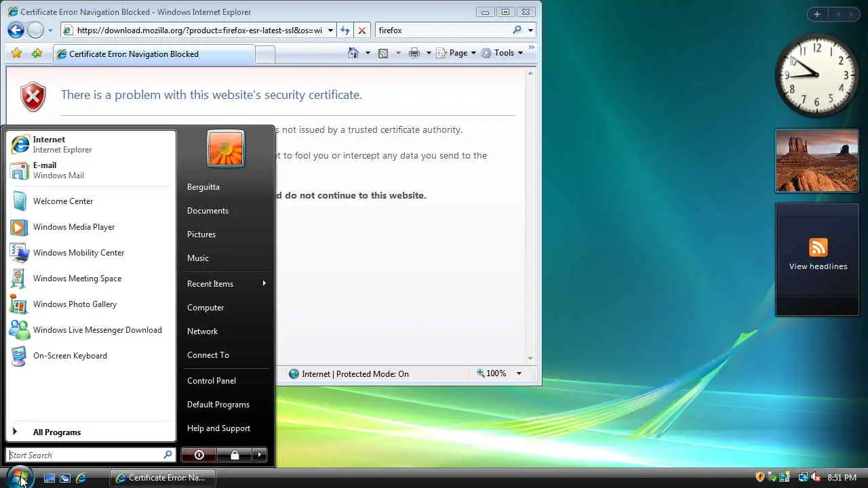The width and height of the screenshot is (868, 488).
Task: Click the red Stop loading button
Action: coord(362,30)
